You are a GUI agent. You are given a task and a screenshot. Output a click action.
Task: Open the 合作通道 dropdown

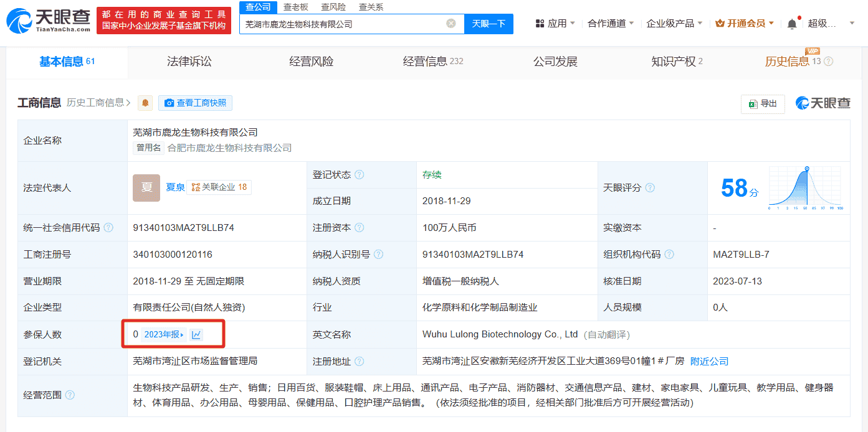611,24
